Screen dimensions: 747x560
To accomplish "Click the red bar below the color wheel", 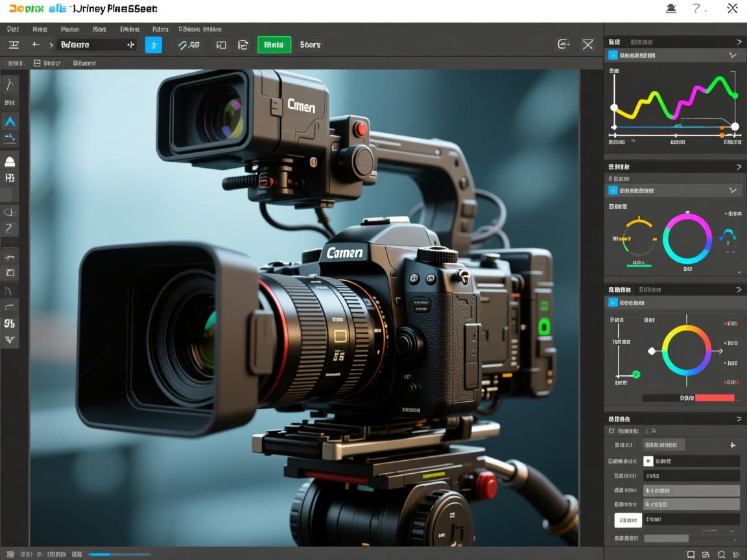I will click(715, 398).
